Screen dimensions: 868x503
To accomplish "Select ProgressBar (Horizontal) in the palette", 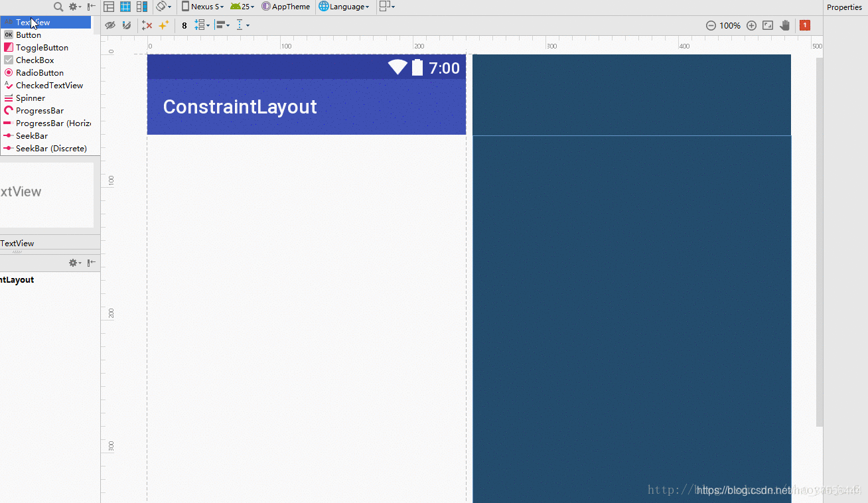I will [45, 123].
